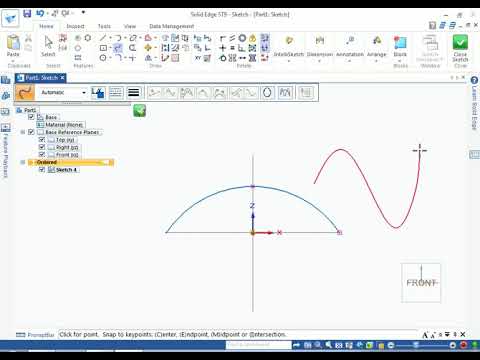
Task: Collapse the Ordered node
Action: [x=23, y=162]
